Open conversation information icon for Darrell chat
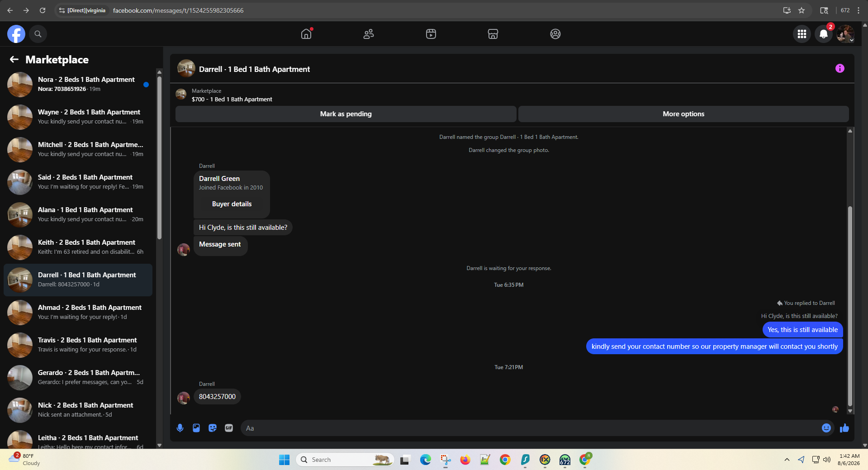The image size is (868, 470). tap(840, 68)
